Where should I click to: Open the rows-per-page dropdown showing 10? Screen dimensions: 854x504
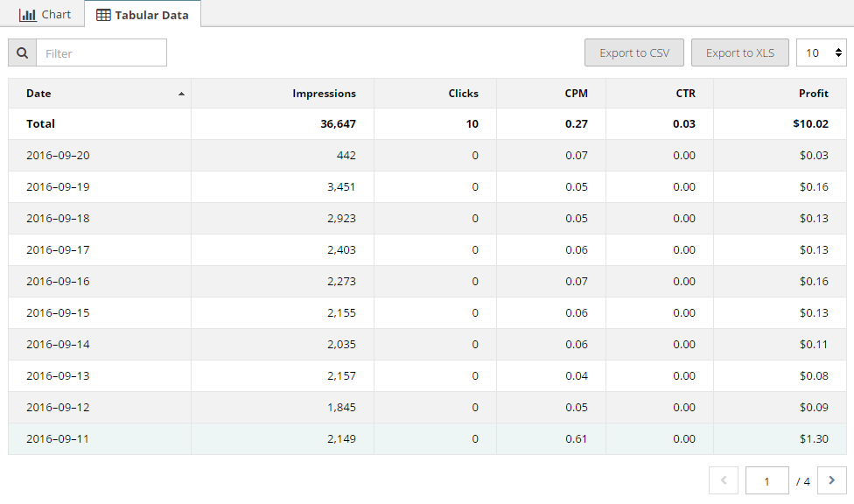pyautogui.click(x=822, y=53)
